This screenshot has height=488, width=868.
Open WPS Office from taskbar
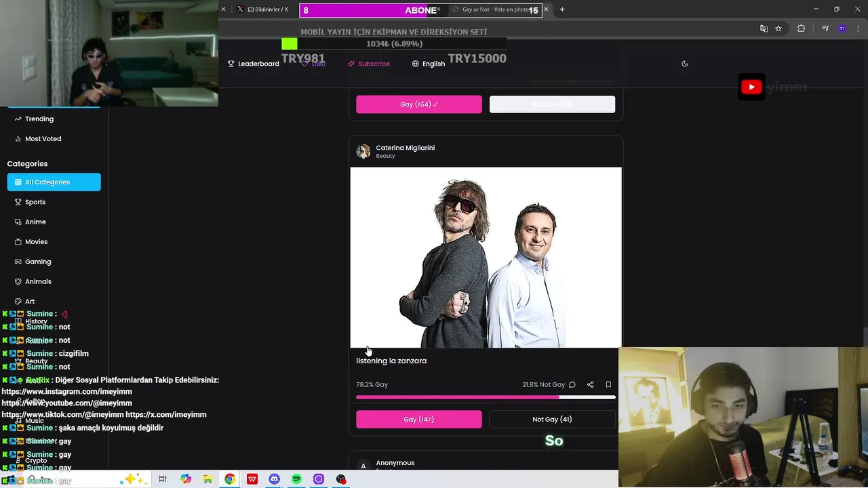(252, 479)
